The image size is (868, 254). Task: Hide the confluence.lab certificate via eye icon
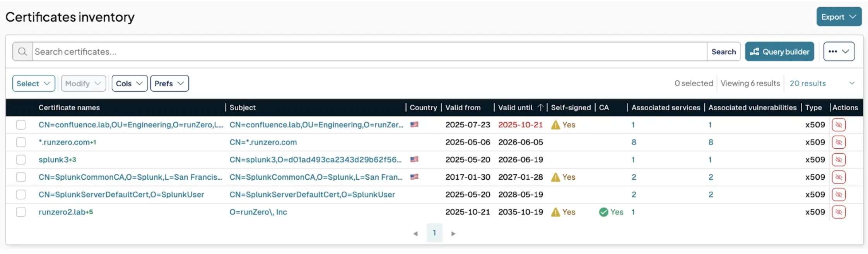click(839, 125)
